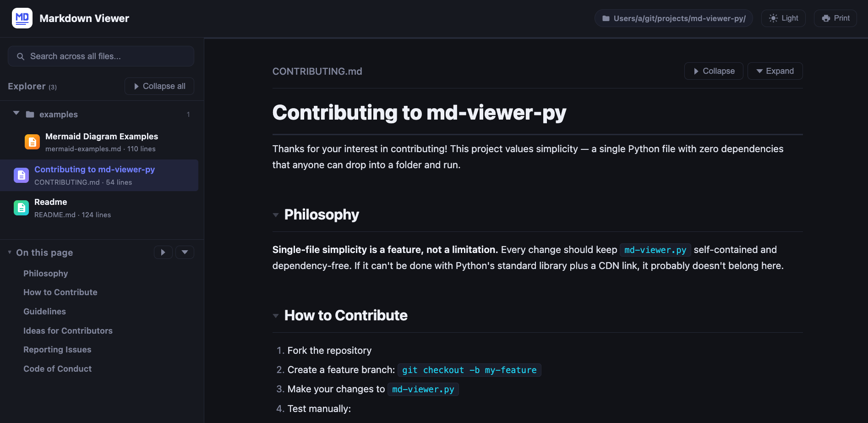Click the Collapse button above the document
Viewport: 868px width, 423px height.
713,71
